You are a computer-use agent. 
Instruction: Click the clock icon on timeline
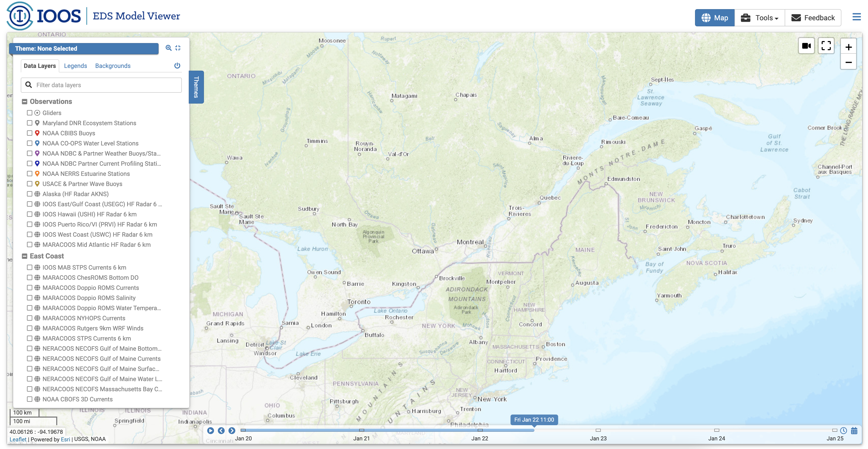tap(843, 431)
